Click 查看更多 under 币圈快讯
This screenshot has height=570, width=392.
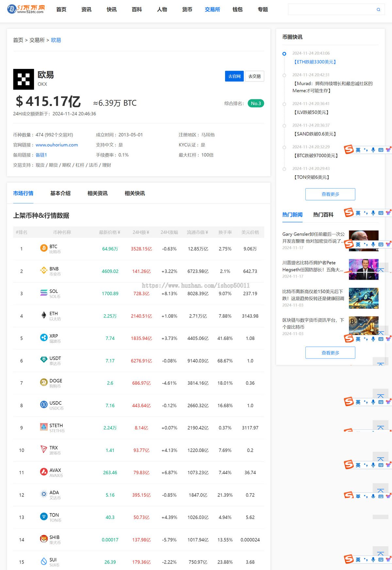(330, 194)
